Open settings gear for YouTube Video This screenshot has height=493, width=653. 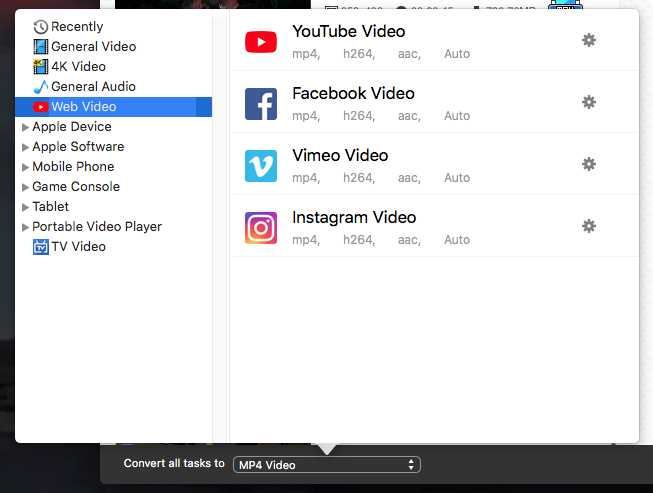(x=588, y=40)
